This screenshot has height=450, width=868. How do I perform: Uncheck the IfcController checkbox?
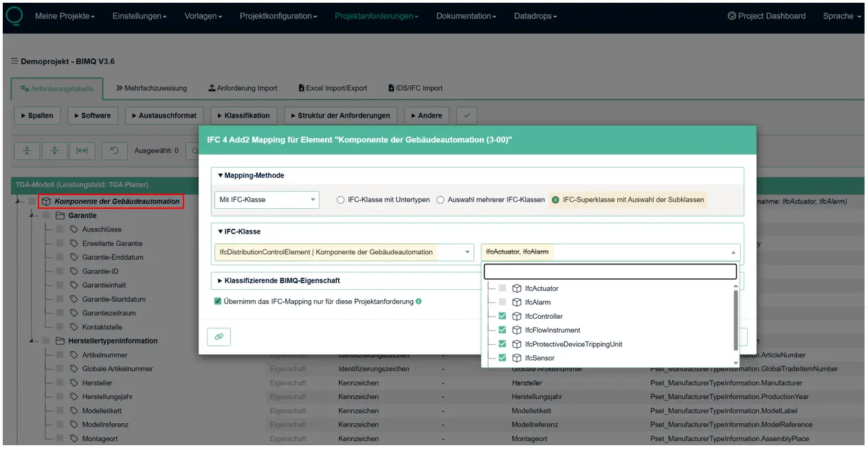pyautogui.click(x=502, y=317)
